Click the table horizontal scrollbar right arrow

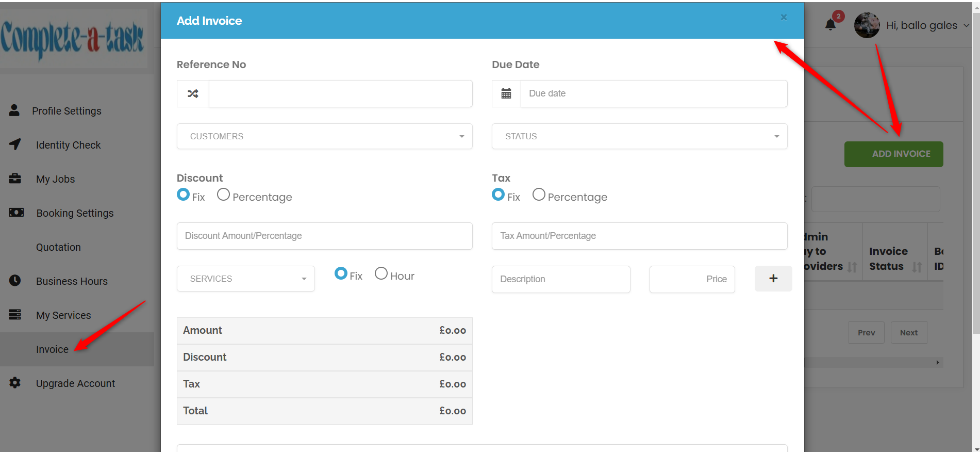click(x=938, y=363)
